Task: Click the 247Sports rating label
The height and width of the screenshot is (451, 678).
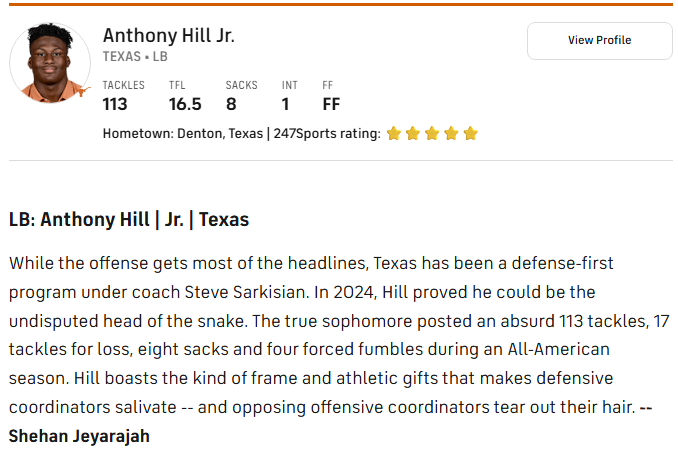Action: tap(327, 134)
